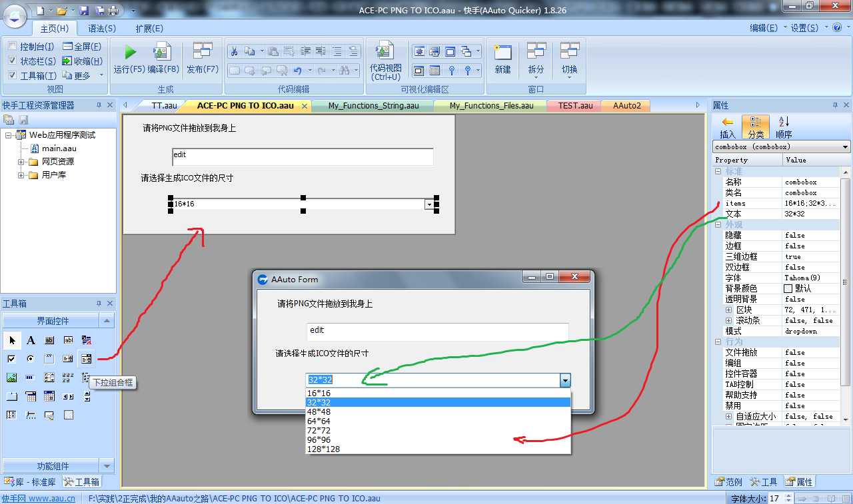This screenshot has width=853, height=504.
Task: Open the 代码视图 code view
Action: (x=385, y=61)
